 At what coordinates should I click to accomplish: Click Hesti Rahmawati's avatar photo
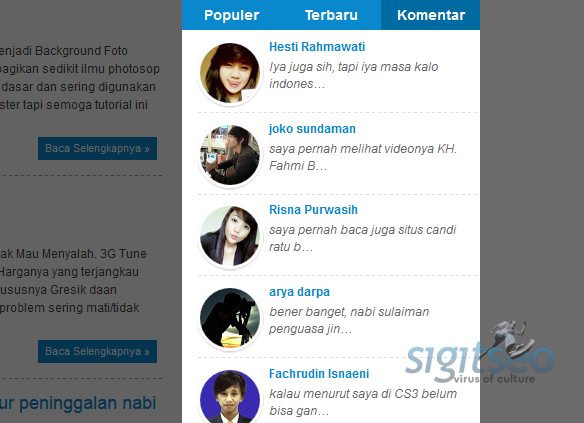230,73
